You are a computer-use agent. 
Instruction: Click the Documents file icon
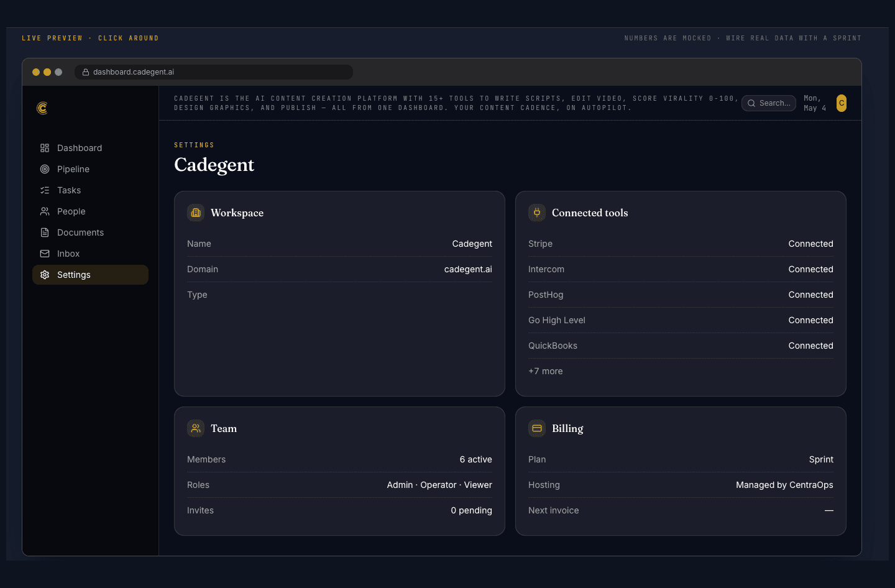(x=45, y=232)
